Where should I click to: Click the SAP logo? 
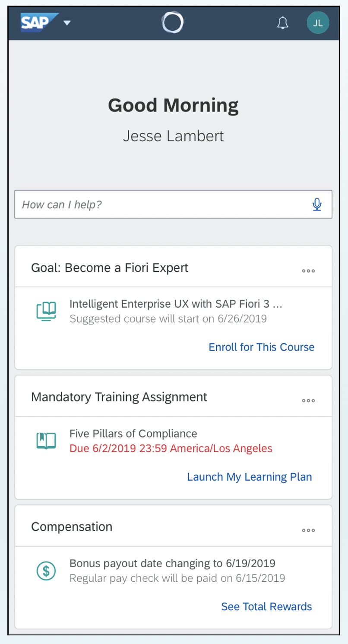click(x=39, y=22)
